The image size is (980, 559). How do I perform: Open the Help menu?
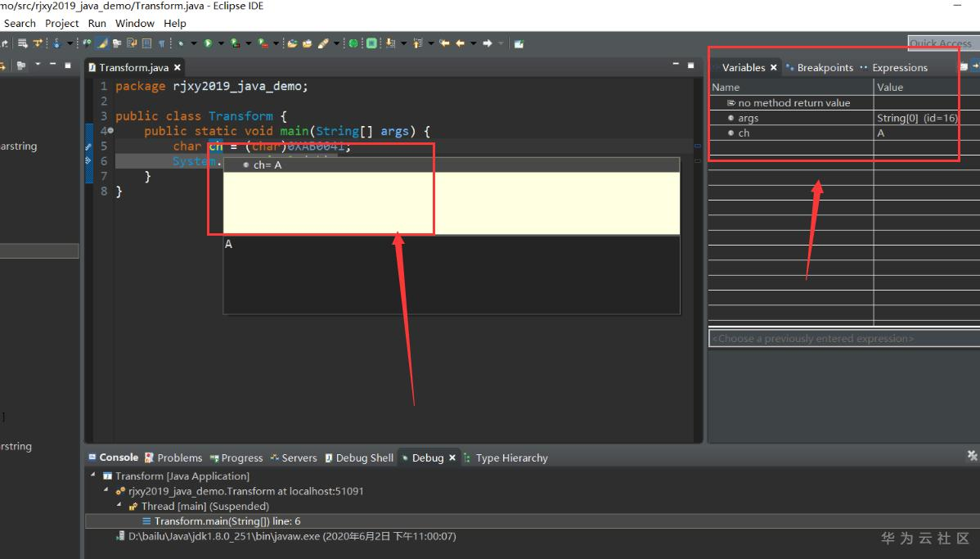[x=175, y=23]
